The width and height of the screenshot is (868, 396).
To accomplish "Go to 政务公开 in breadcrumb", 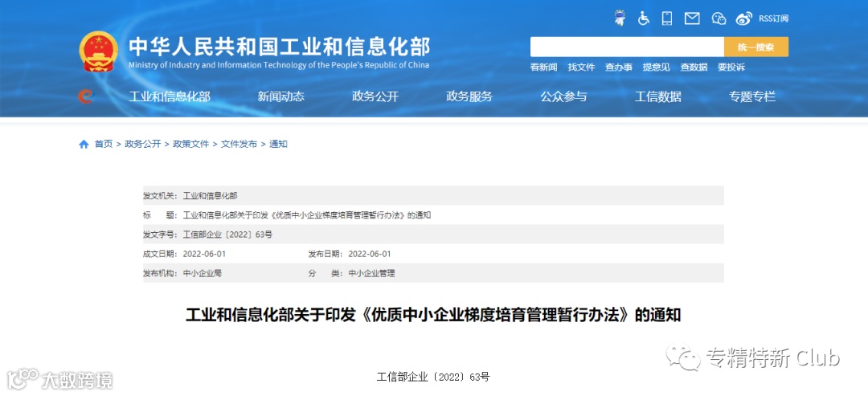I will pyautogui.click(x=143, y=145).
